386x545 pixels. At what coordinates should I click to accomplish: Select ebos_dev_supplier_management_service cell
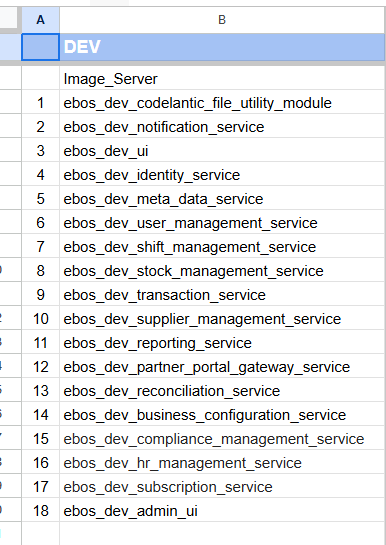coord(222,319)
